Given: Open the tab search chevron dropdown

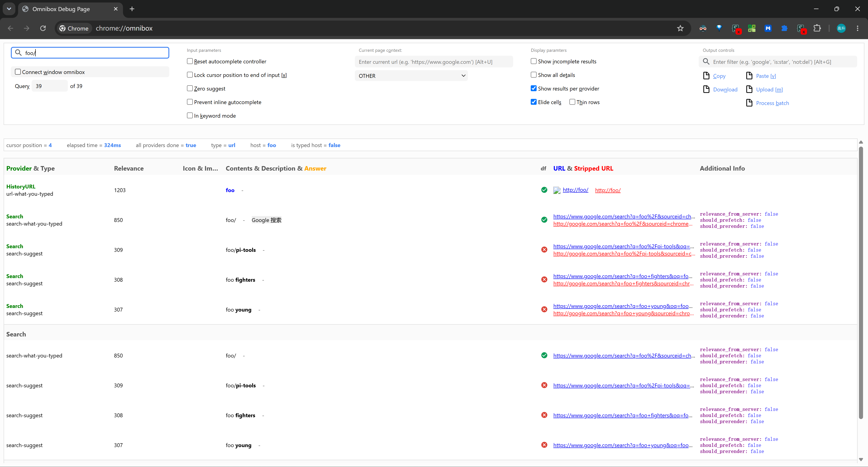Looking at the screenshot, I should [x=9, y=9].
